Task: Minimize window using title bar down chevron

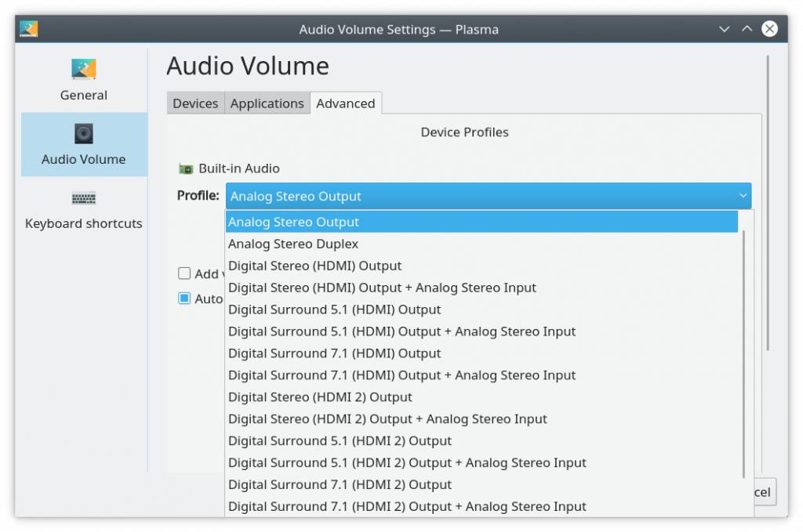Action: [x=724, y=29]
